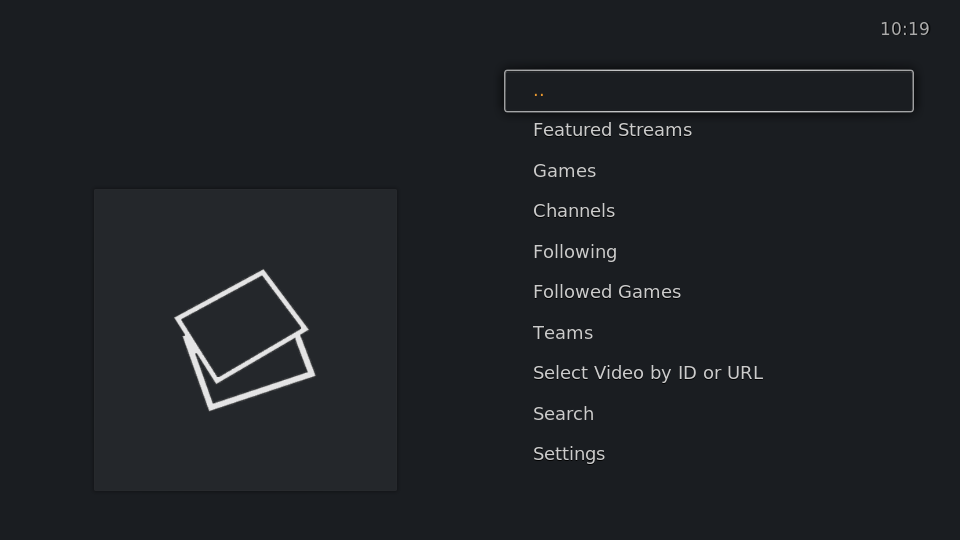The width and height of the screenshot is (960, 540).
Task: Open Featured Streams
Action: tap(708, 130)
